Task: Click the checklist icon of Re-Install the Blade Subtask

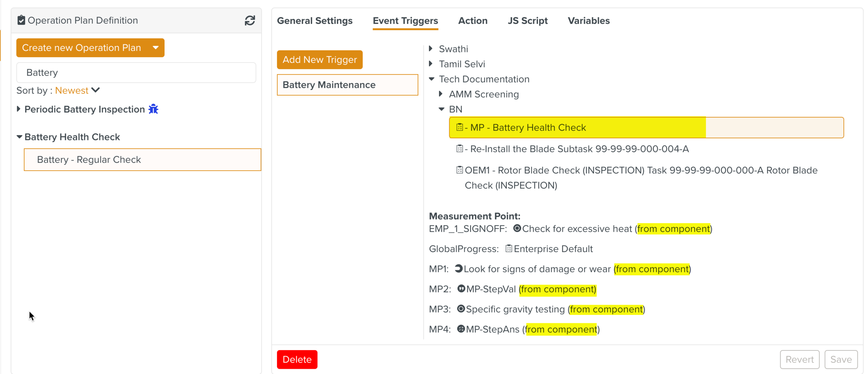Action: click(x=459, y=149)
